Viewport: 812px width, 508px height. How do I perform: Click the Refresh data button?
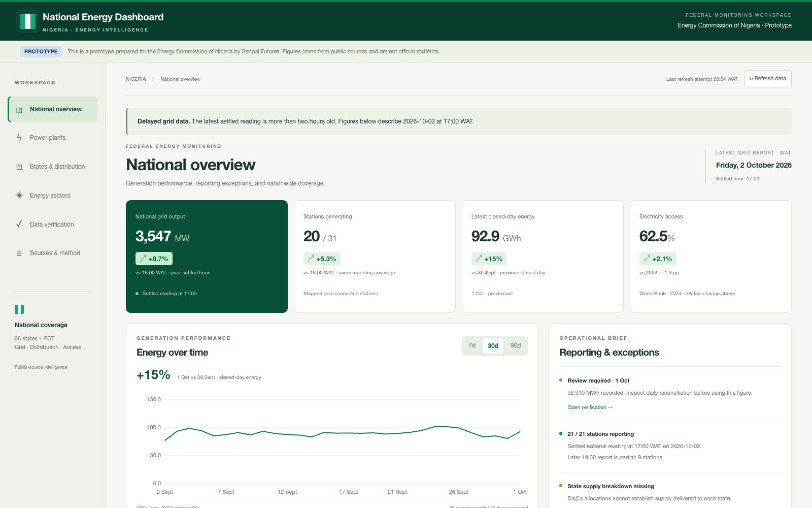tap(767, 79)
